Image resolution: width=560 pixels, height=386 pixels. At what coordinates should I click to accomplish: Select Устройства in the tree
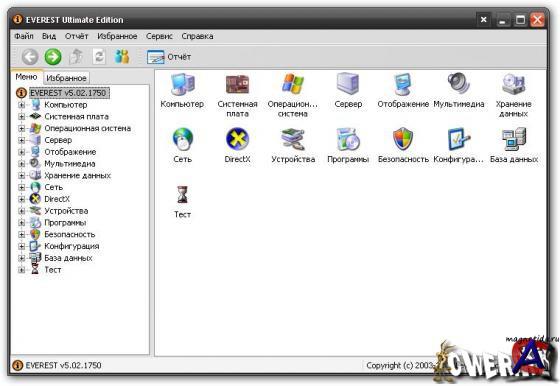pos(66,211)
